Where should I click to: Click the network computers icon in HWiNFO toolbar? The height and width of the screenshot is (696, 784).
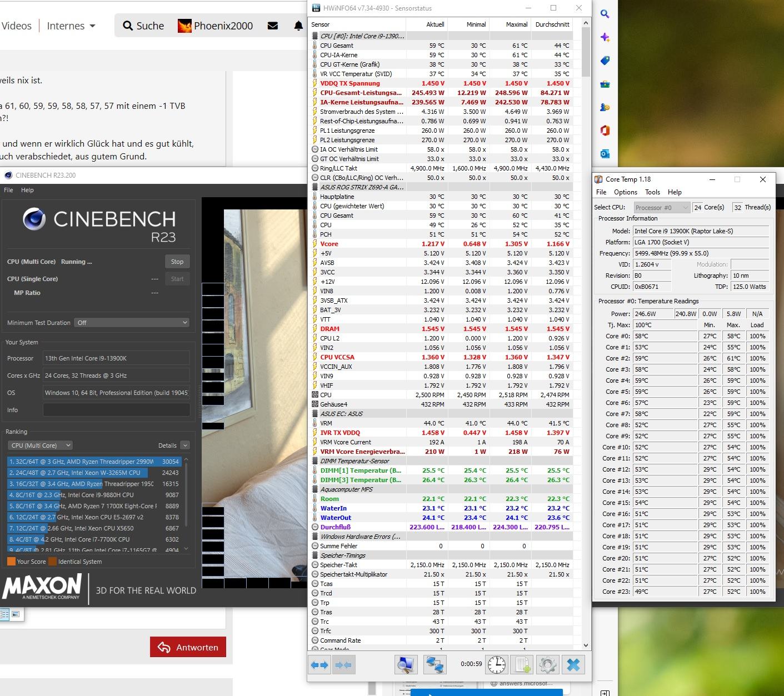[x=435, y=665]
